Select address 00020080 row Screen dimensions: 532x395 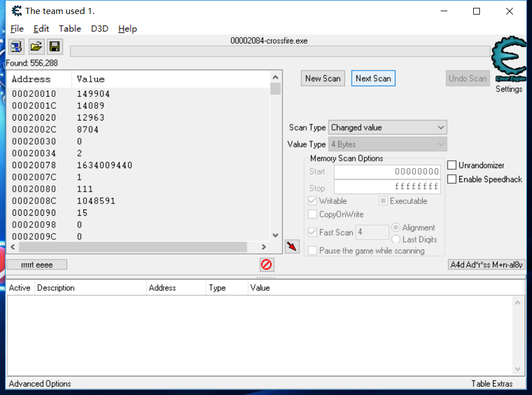(138, 189)
